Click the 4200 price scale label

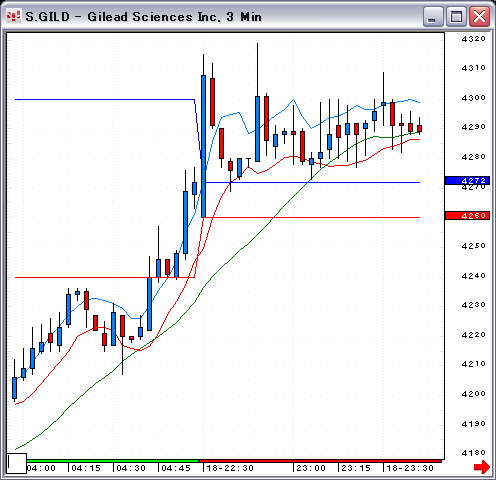[473, 394]
